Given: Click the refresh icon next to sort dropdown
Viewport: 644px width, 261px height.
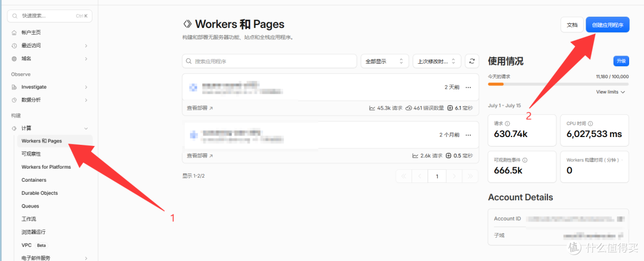Looking at the screenshot, I should point(472,61).
